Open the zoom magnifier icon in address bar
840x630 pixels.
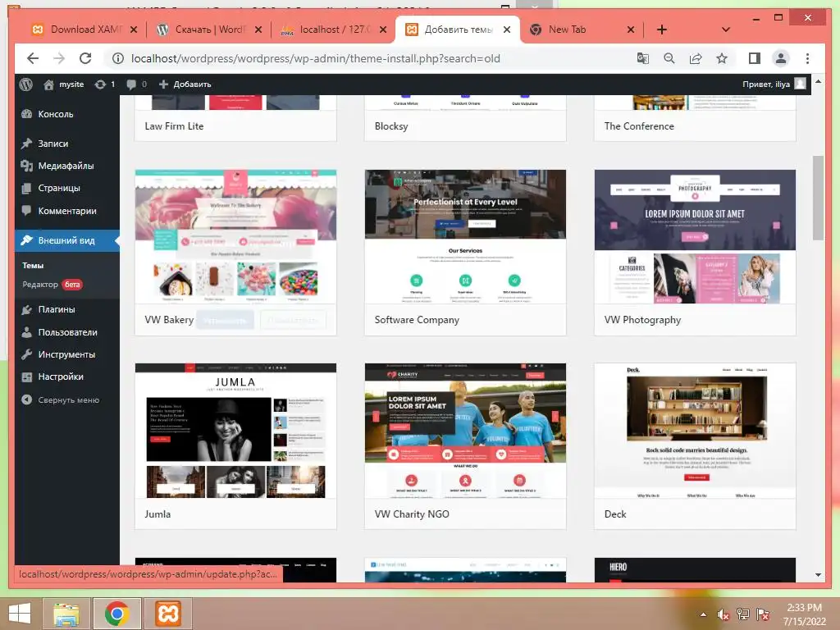pyautogui.click(x=669, y=58)
